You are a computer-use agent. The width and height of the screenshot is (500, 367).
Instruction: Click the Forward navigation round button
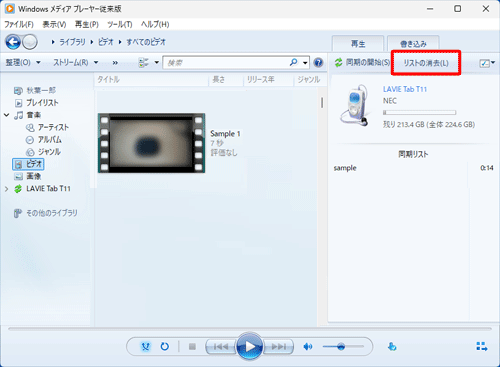point(30,42)
